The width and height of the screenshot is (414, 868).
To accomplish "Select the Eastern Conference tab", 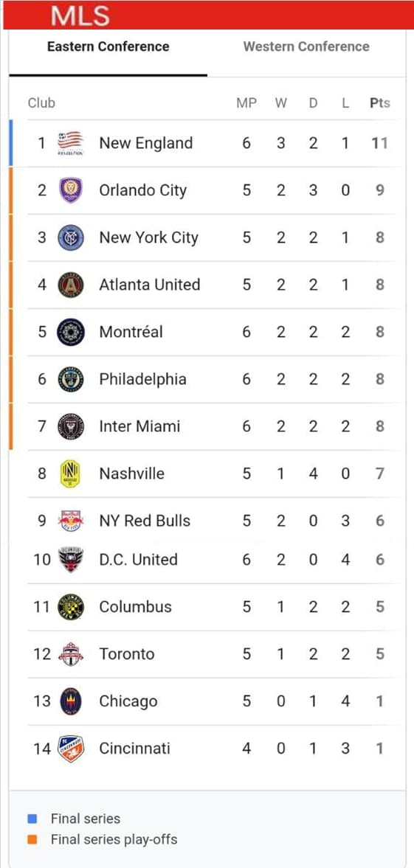I will [x=108, y=46].
